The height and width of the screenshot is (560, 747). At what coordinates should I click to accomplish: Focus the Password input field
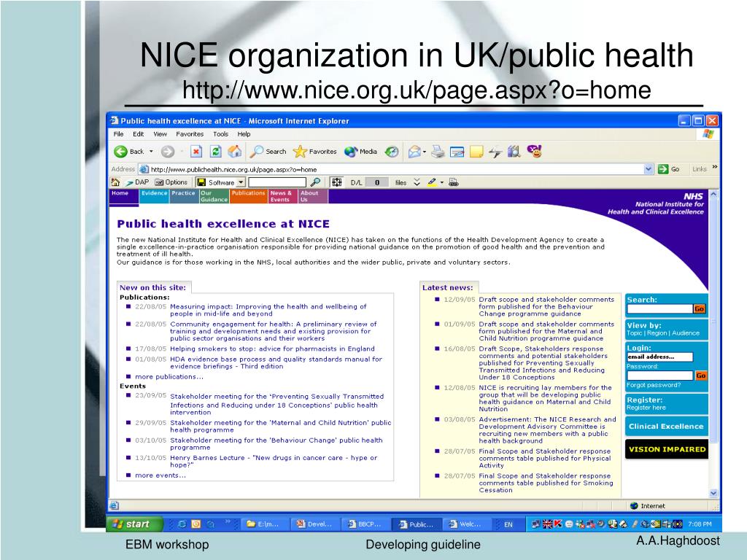pos(659,376)
